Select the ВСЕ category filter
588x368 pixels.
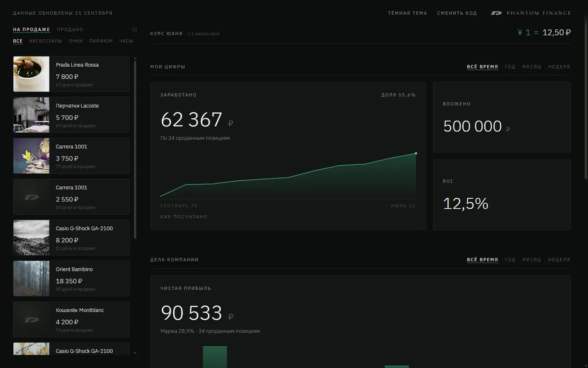coord(18,41)
